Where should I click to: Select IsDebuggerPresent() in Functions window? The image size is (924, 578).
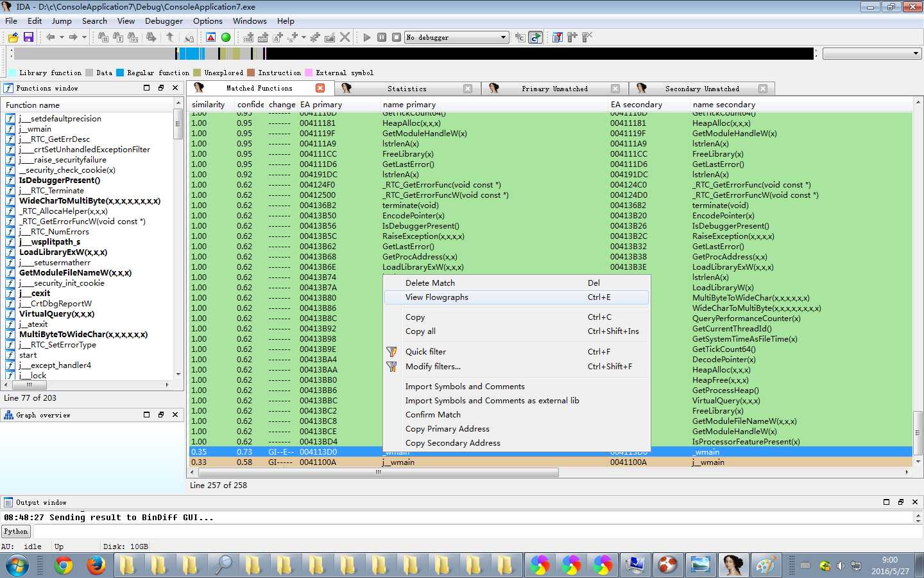[60, 180]
